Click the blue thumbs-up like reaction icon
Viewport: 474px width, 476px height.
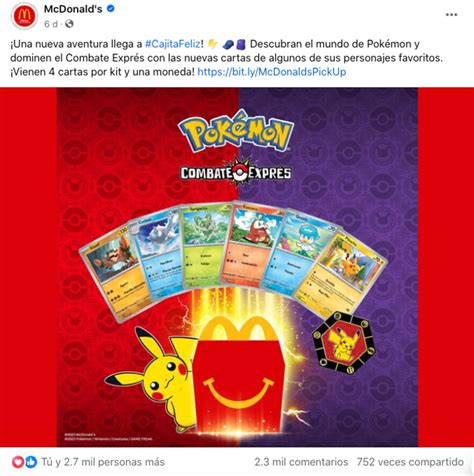click(x=31, y=462)
